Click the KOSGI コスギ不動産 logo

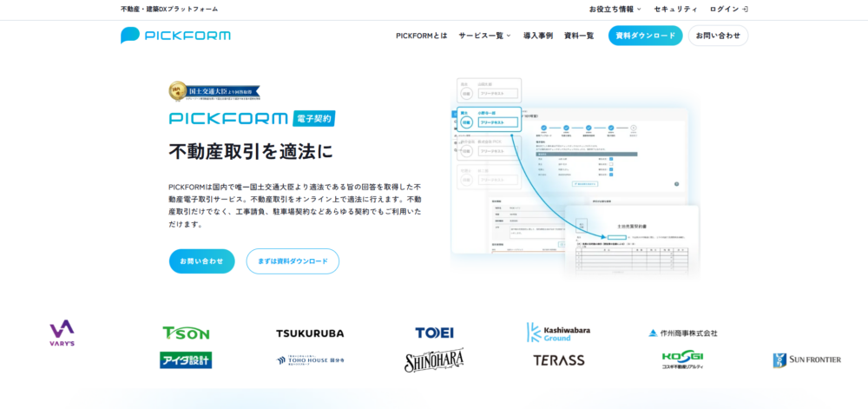pyautogui.click(x=682, y=360)
